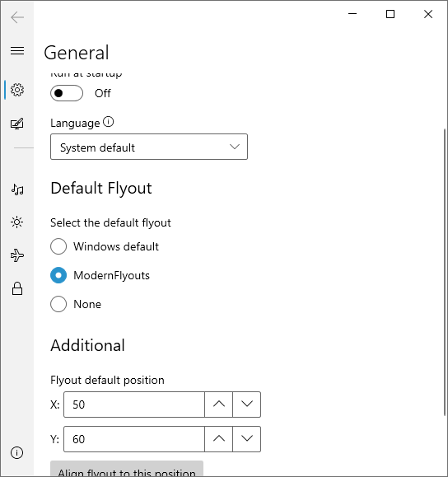Maximize the settings window
Screen dimensions: 448x477
click(x=390, y=14)
